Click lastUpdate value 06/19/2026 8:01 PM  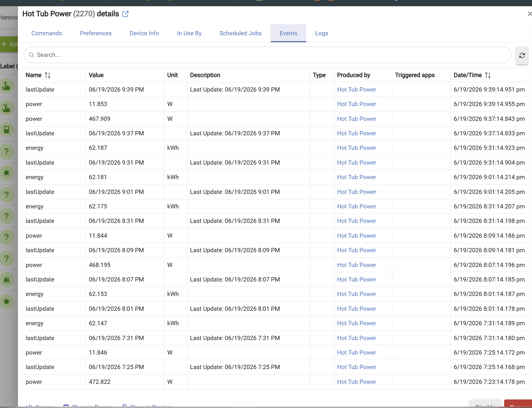tap(116, 309)
